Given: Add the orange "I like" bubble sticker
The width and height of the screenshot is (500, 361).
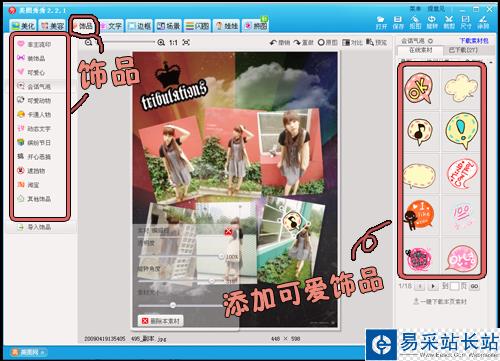Looking at the screenshot, I should coord(419,215).
